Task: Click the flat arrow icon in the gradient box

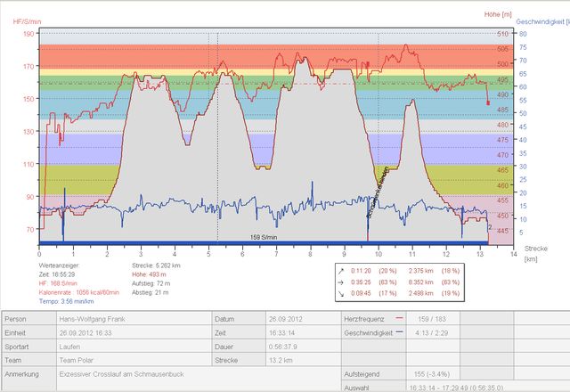Action: [x=343, y=280]
